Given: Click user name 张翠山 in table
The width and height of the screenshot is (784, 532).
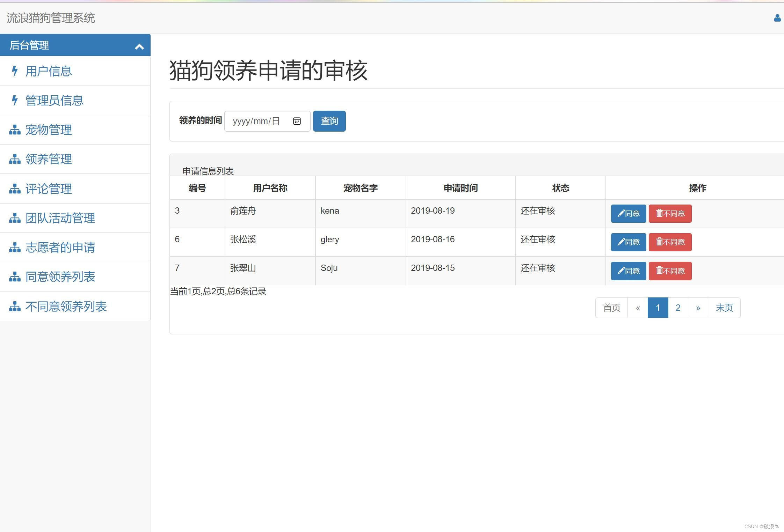Looking at the screenshot, I should [243, 268].
